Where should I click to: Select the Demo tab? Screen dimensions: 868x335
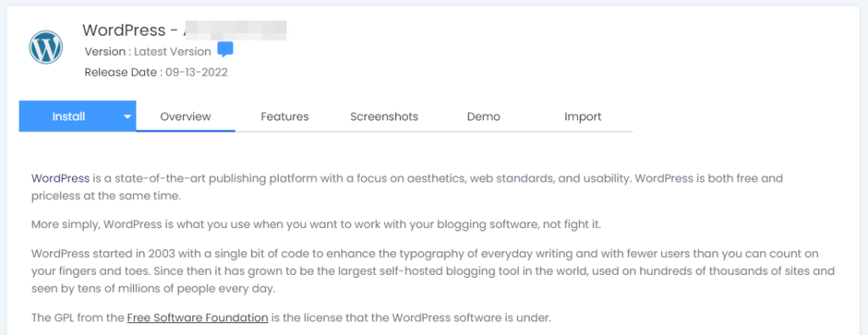[483, 117]
